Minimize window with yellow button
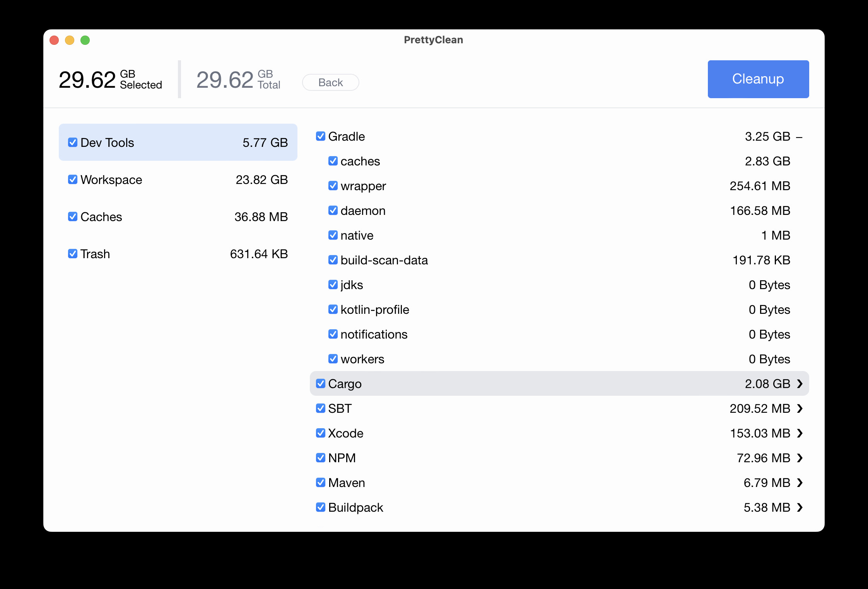Viewport: 868px width, 589px height. pos(70,40)
